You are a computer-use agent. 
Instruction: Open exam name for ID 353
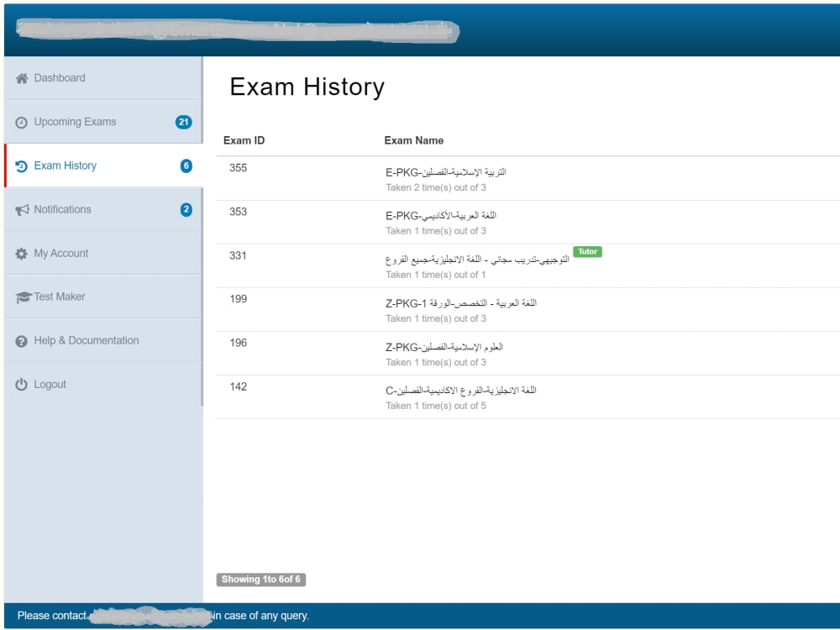point(441,215)
